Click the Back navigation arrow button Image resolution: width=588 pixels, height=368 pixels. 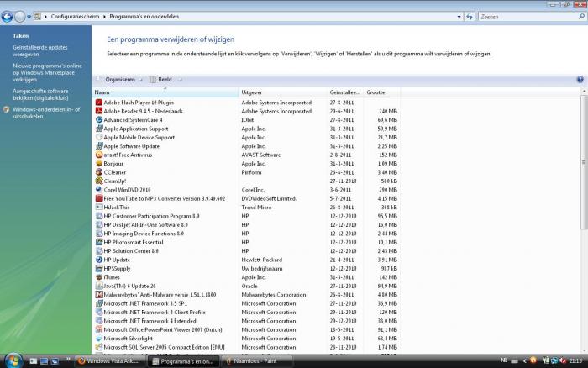tap(8, 16)
